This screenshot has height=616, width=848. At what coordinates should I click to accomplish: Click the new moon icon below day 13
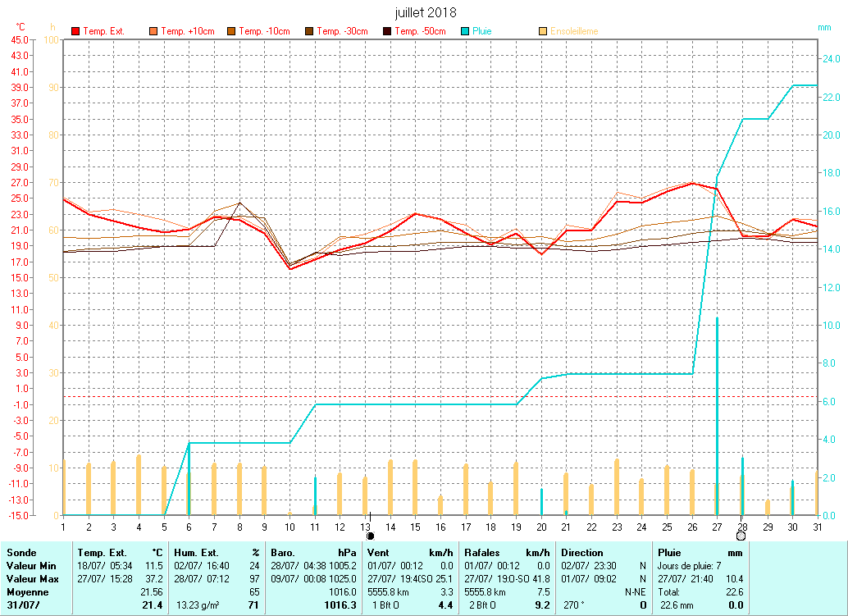pyautogui.click(x=370, y=536)
